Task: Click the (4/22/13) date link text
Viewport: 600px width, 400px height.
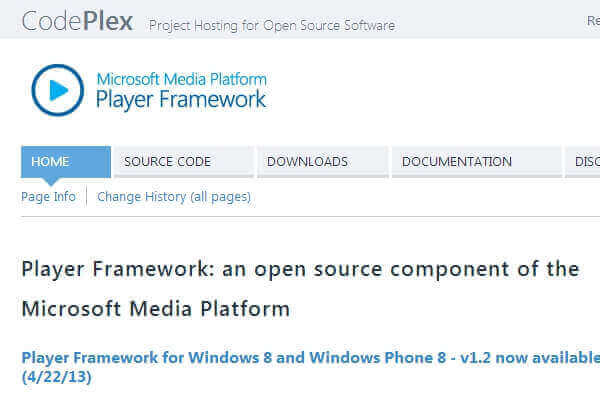Action: pyautogui.click(x=56, y=378)
